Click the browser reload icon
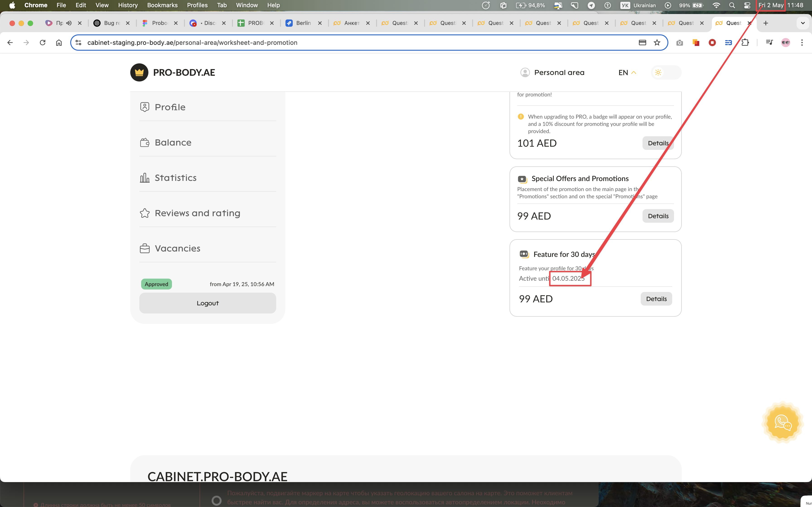This screenshot has height=507, width=812. [x=43, y=43]
